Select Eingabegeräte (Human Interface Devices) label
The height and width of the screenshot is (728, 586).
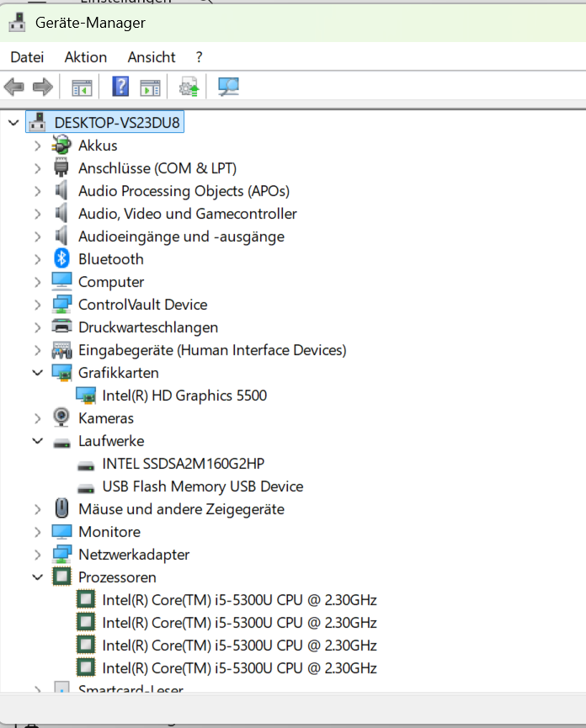(x=212, y=350)
